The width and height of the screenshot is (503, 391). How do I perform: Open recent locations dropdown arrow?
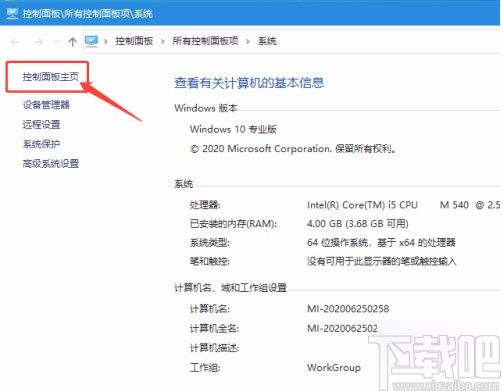pyautogui.click(x=57, y=42)
